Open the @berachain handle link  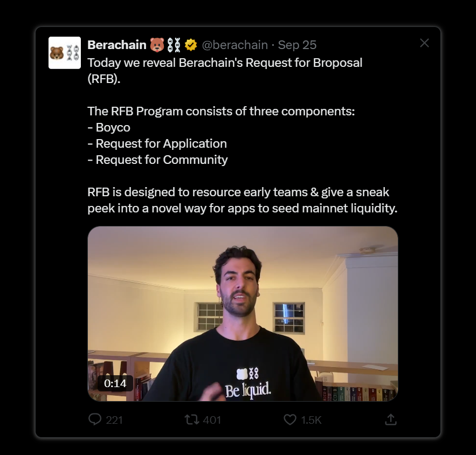235,45
